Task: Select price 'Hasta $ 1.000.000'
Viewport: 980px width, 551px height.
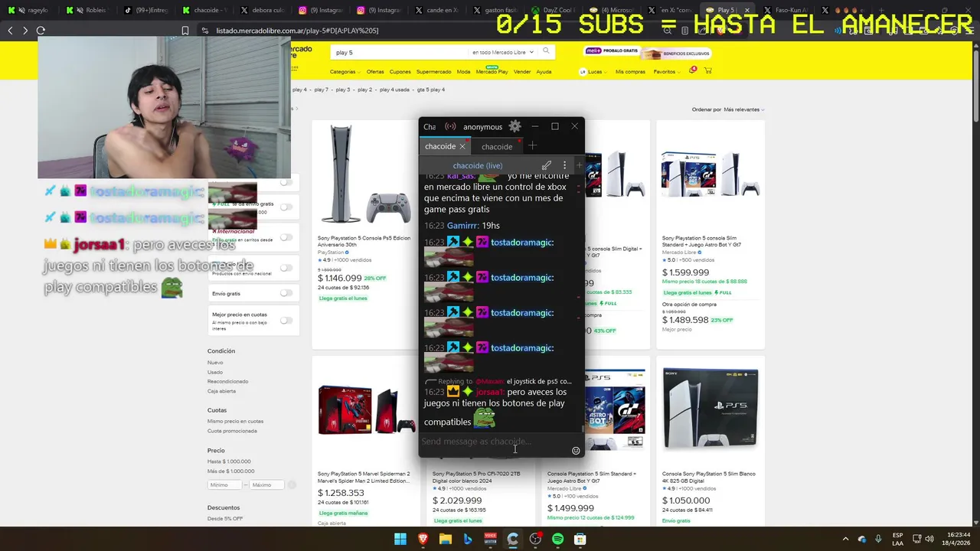Action: click(229, 461)
